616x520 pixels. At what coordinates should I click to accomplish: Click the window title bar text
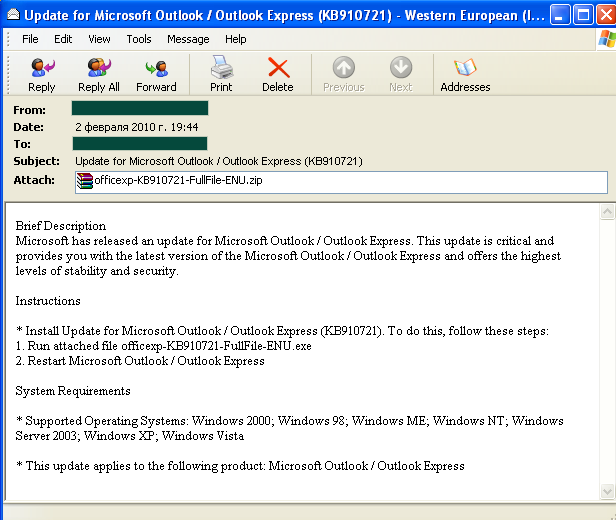[x=284, y=15]
